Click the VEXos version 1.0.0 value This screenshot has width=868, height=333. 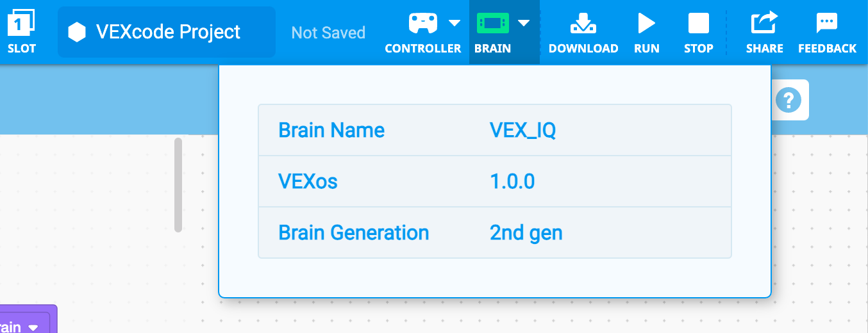(x=512, y=182)
